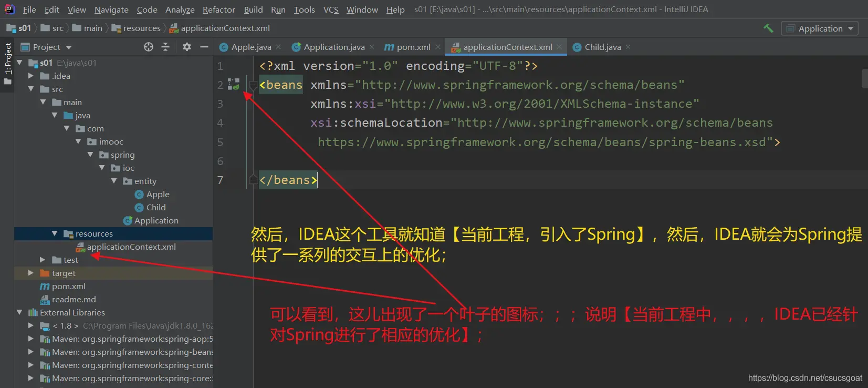Collapse the s01 root project node
This screenshot has width=868, height=388.
19,63
